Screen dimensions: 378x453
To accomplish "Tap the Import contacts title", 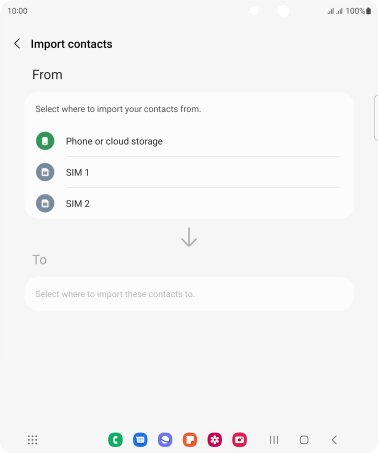I will tap(71, 44).
